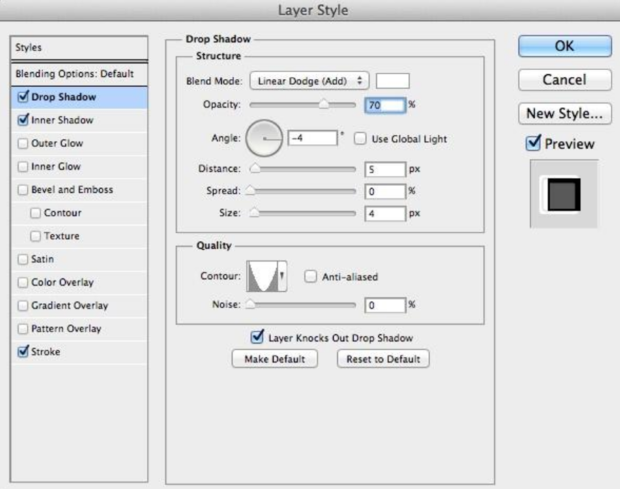
Task: Click the Noise value field
Action: pos(385,305)
